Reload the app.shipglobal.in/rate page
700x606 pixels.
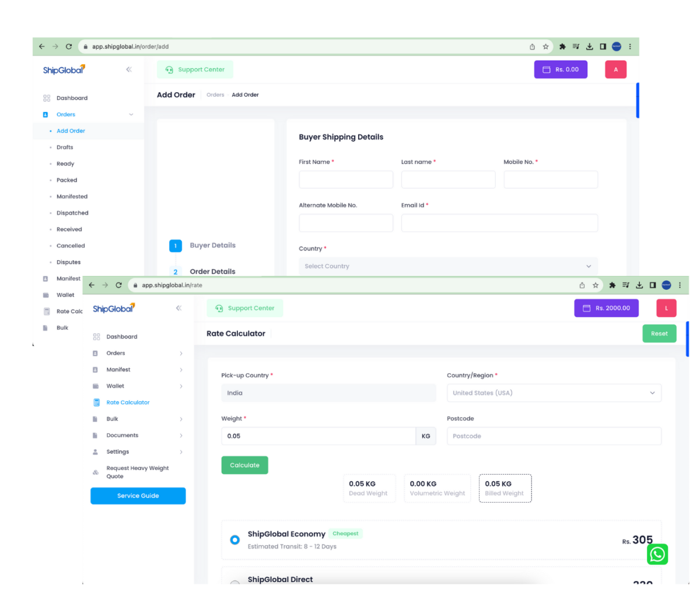118,285
